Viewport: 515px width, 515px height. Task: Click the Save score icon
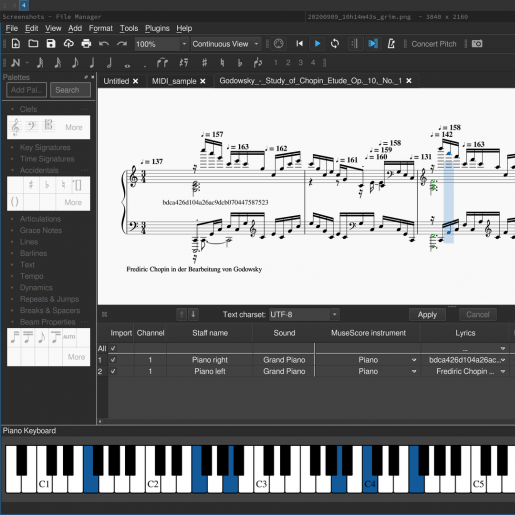tap(51, 44)
